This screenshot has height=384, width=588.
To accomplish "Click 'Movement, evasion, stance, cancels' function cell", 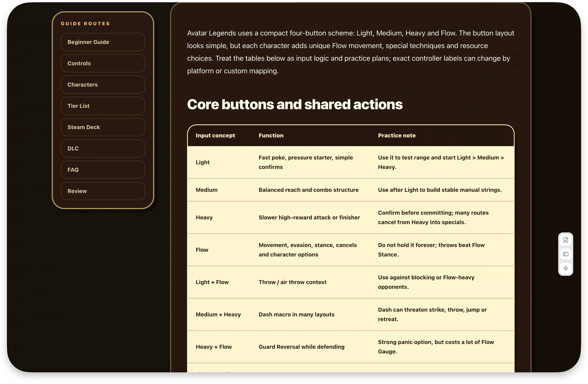I will [308, 250].
